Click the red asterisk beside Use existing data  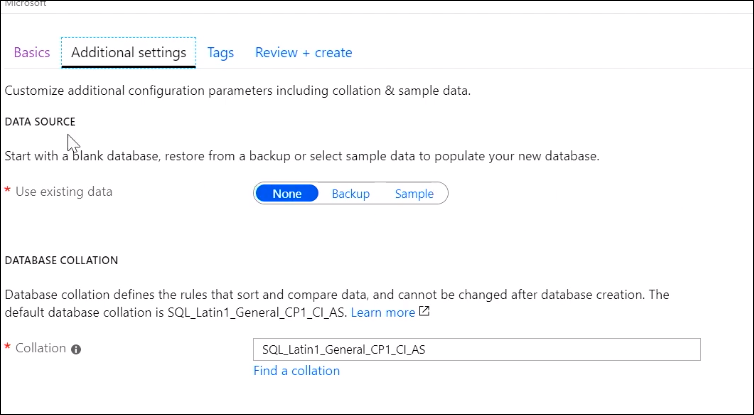pyautogui.click(x=8, y=191)
